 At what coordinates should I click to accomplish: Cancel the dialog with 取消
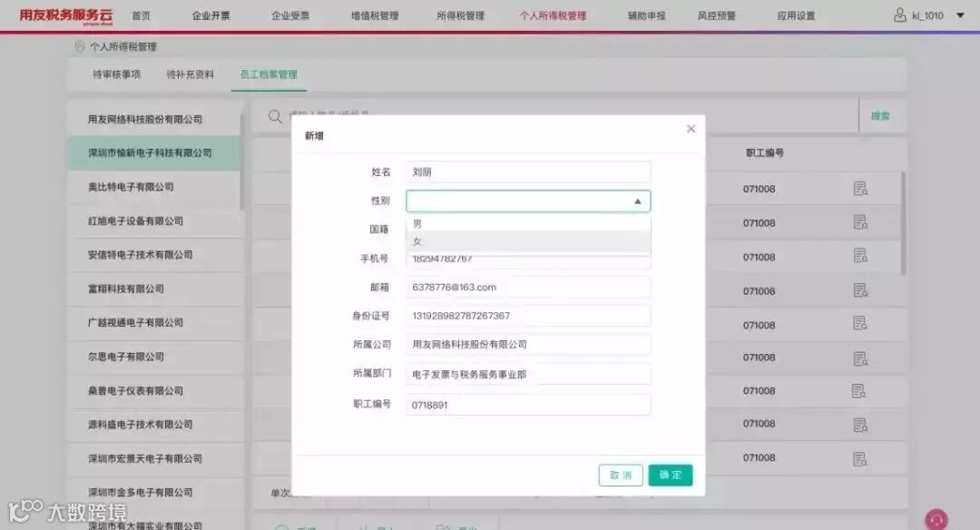621,475
